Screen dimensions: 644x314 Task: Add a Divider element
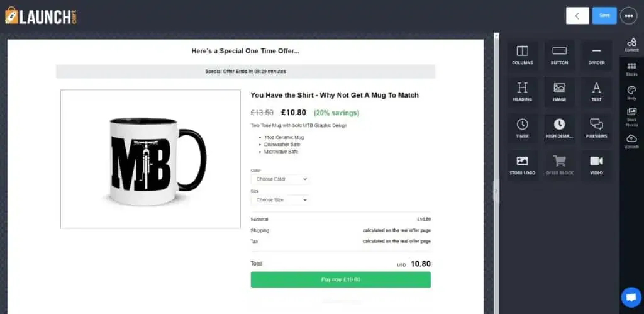coord(596,55)
